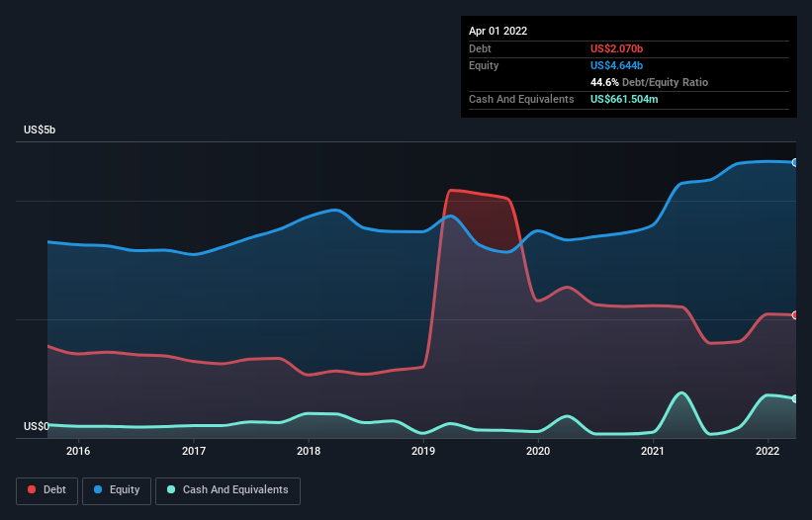The height and width of the screenshot is (520, 812).
Task: Click the Debt row label in tooltip
Action: 480,48
